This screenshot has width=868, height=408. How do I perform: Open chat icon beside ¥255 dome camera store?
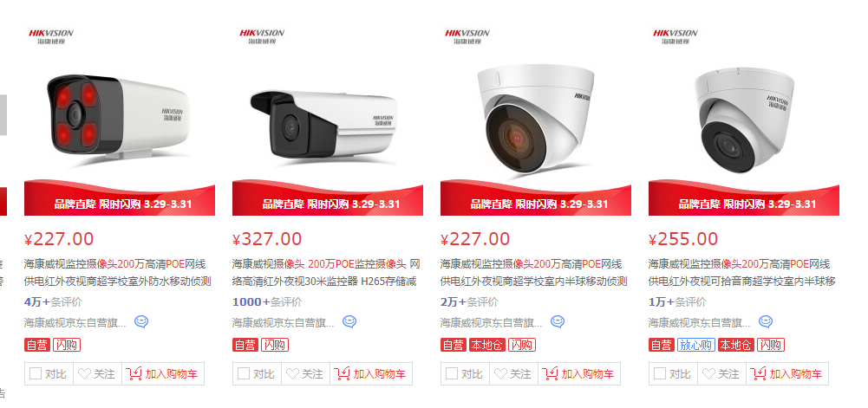[766, 321]
